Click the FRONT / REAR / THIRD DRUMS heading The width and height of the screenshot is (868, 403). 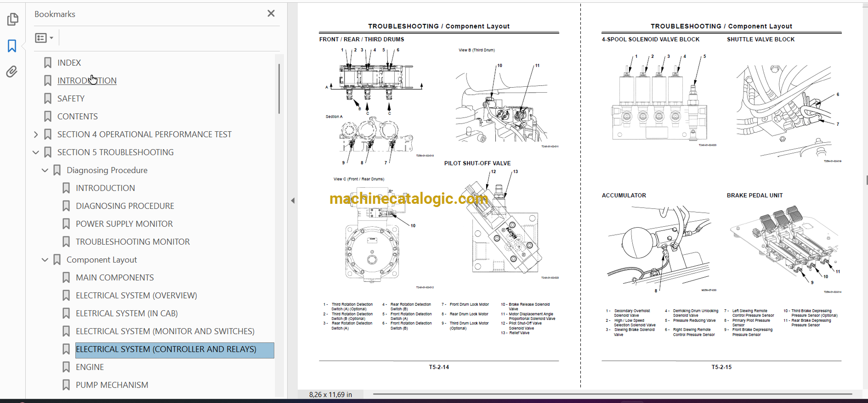click(362, 39)
